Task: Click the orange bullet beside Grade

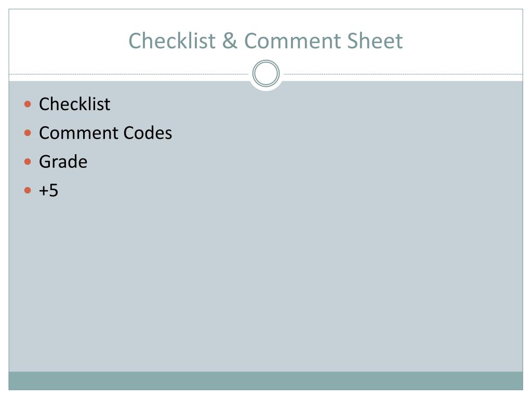Action: click(x=28, y=162)
